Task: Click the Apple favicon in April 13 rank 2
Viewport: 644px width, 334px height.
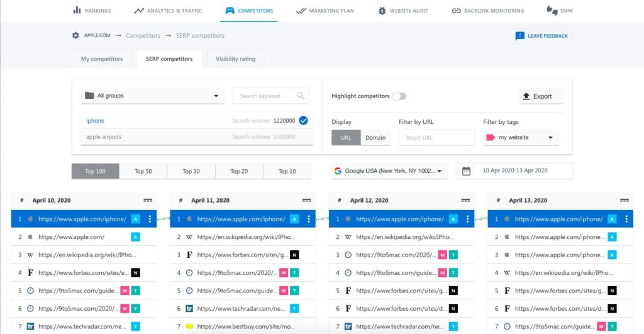Action: click(x=507, y=237)
